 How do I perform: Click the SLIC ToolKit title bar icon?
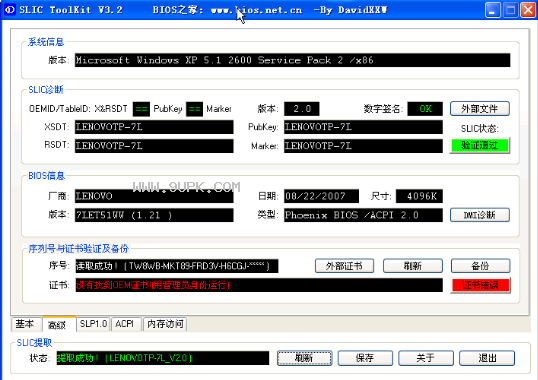(x=9, y=10)
